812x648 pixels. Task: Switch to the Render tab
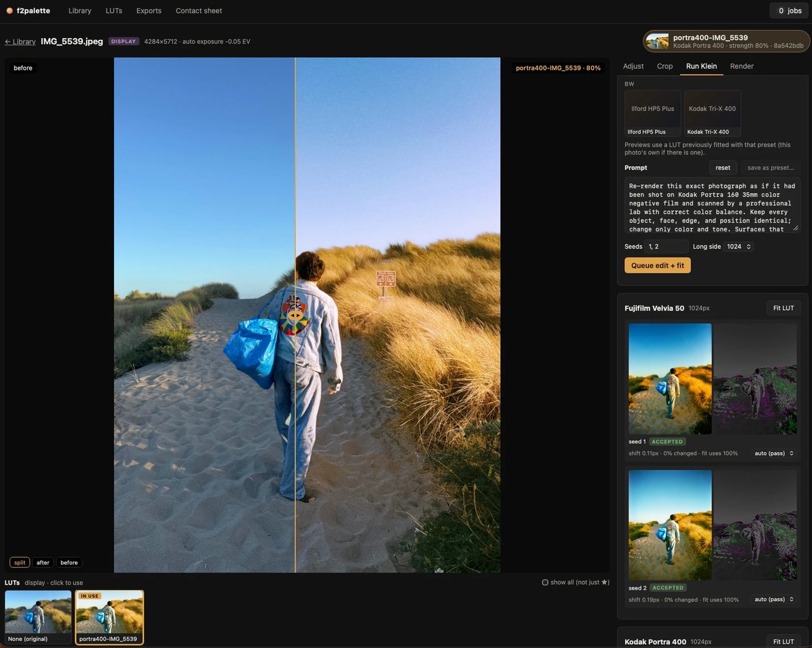(742, 66)
